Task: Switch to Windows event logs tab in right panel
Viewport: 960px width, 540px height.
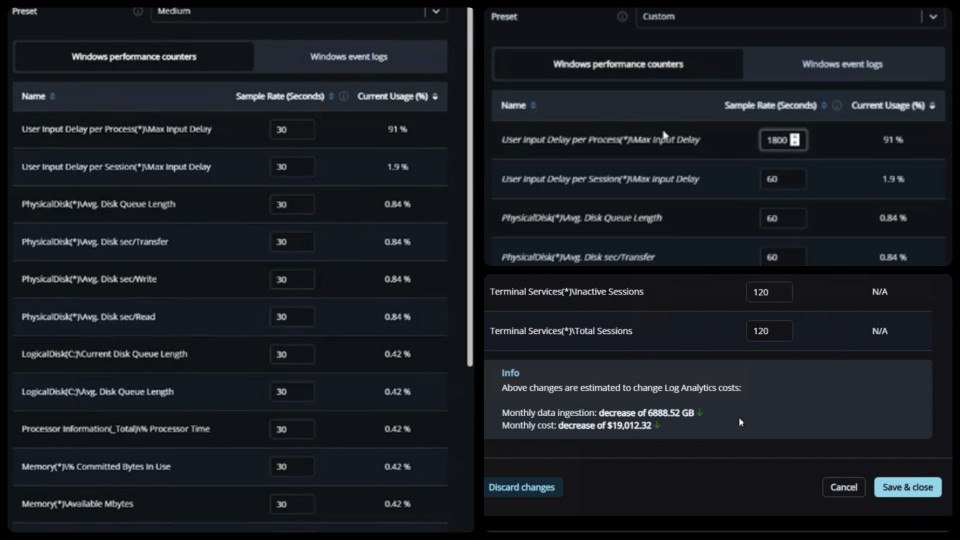Action: 842,64
